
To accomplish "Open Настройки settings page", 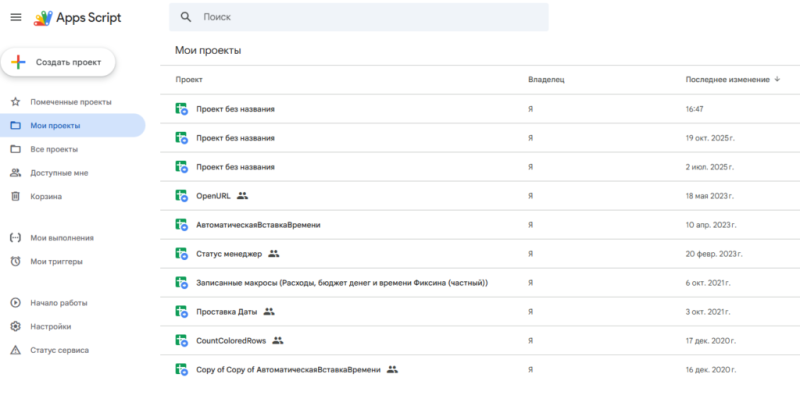I will coord(51,326).
